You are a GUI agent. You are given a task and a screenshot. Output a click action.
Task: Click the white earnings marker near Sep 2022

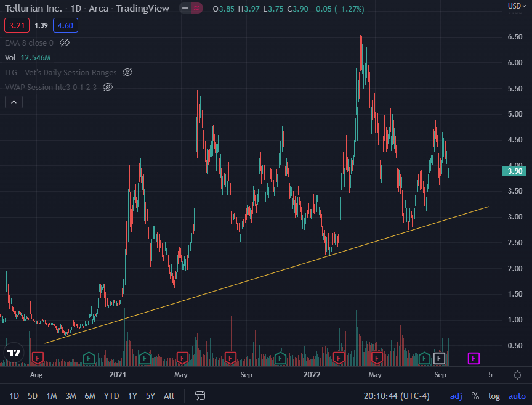439,358
